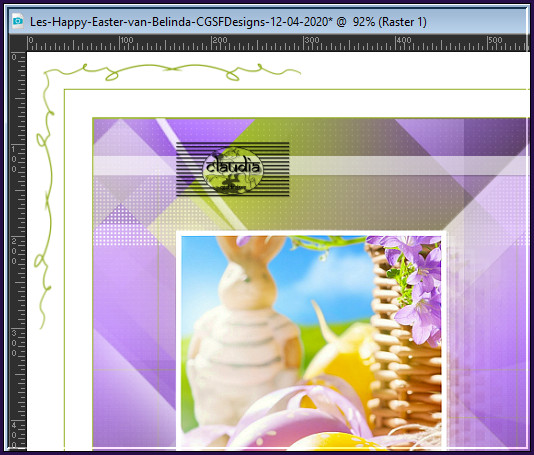Click the image window title text
Viewport: 534px width, 455px height.
tap(228, 22)
